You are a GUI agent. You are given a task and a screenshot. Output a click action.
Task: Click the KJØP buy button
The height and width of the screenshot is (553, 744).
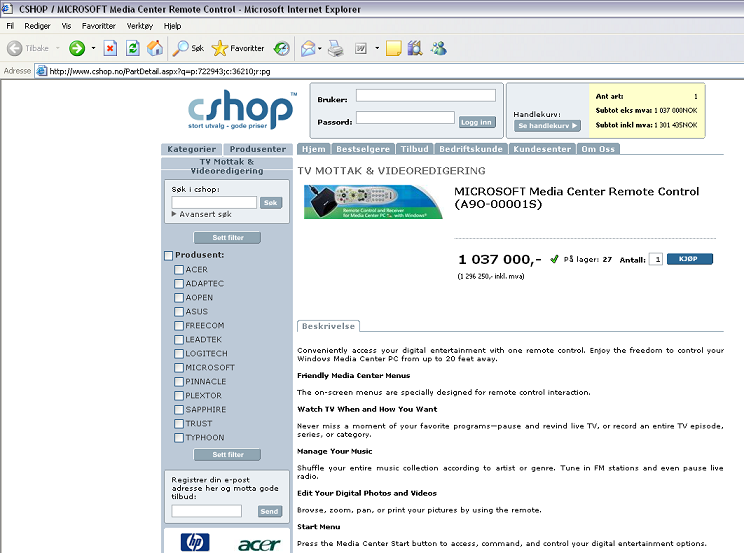pos(689,259)
